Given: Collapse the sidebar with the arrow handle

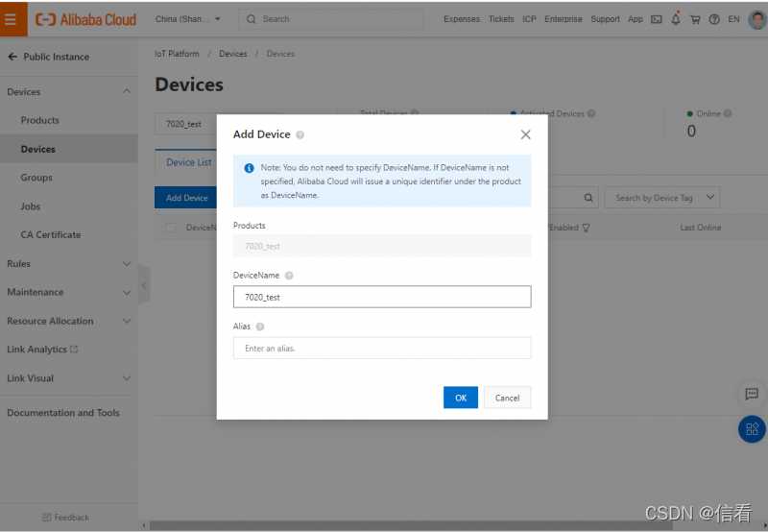Looking at the screenshot, I should pyautogui.click(x=144, y=285).
